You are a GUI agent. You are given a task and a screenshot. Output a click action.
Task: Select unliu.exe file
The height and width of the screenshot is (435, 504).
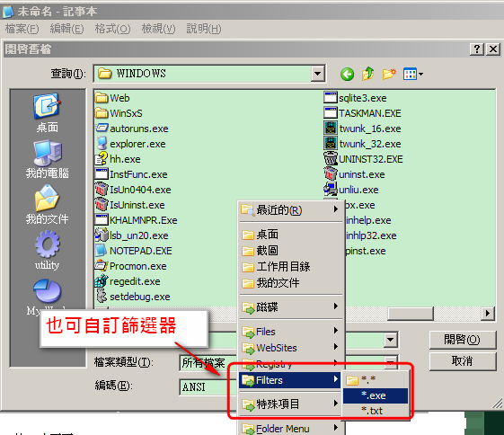351,190
